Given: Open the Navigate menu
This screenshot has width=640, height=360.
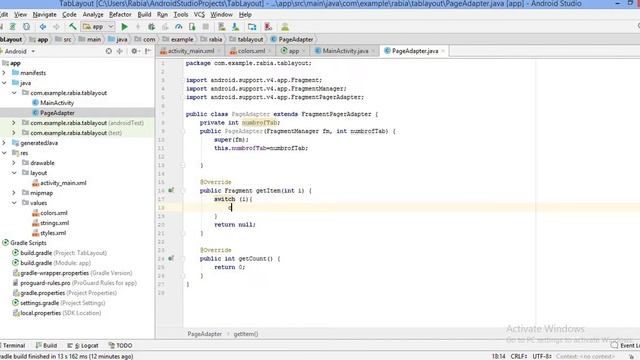Looking at the screenshot, I should (44, 15).
